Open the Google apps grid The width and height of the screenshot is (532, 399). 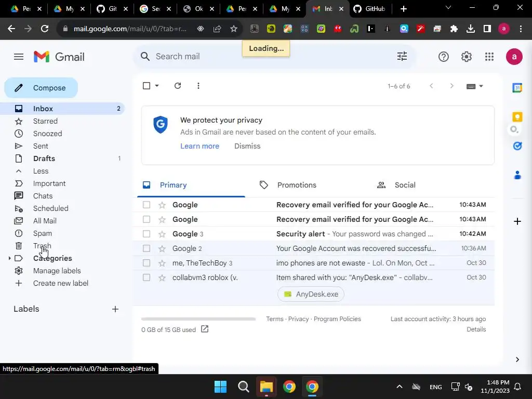pos(489,57)
